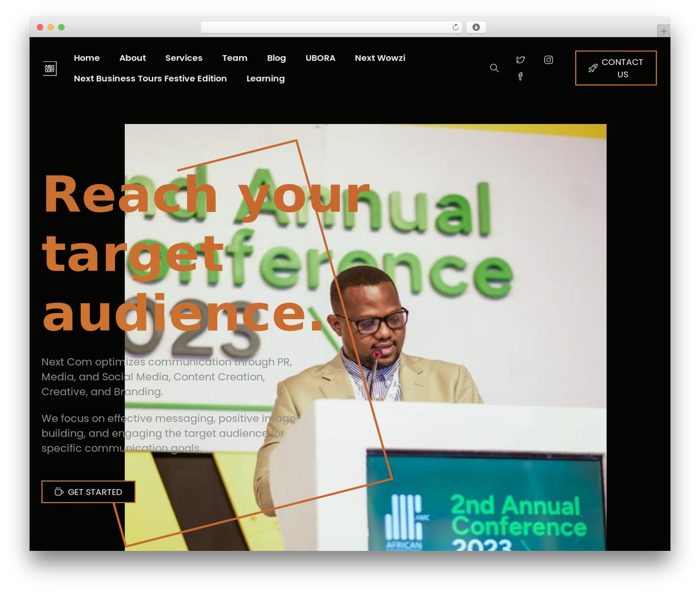This screenshot has width=700, height=593.
Task: Open Next Business Tours Festive Edition
Action: tap(150, 78)
